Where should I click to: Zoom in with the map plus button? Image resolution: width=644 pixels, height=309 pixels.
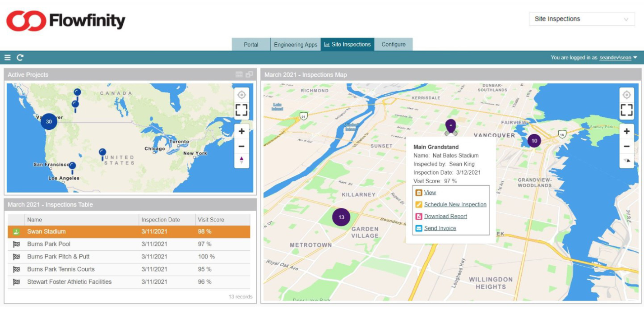click(627, 131)
